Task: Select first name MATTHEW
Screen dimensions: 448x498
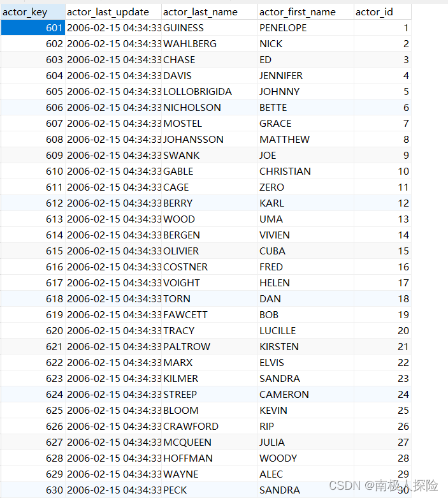Action: [284, 139]
